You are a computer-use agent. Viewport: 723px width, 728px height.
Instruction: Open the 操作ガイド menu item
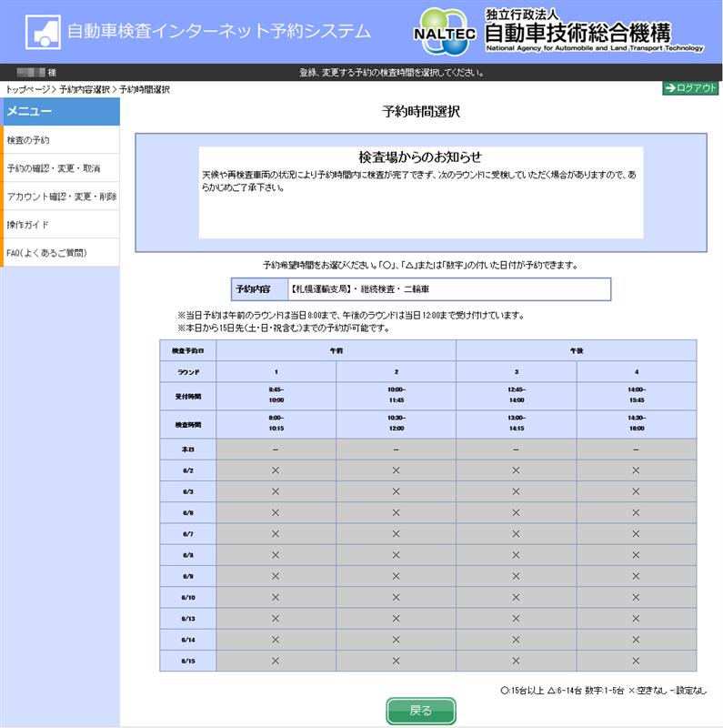click(x=61, y=225)
